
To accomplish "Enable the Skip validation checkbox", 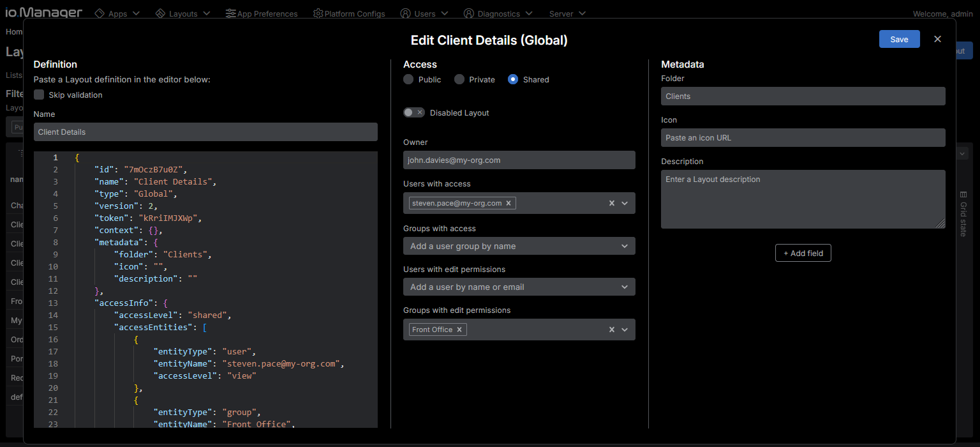I will (39, 95).
